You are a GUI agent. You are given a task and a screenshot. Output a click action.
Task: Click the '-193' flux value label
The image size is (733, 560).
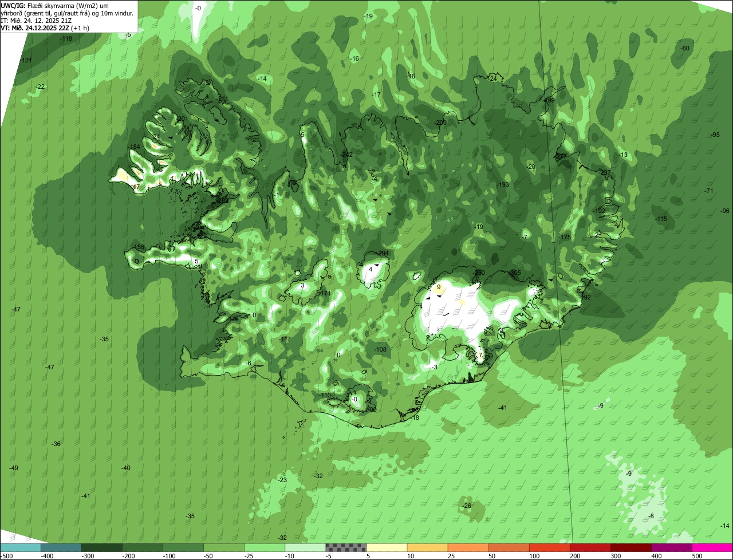(x=503, y=185)
